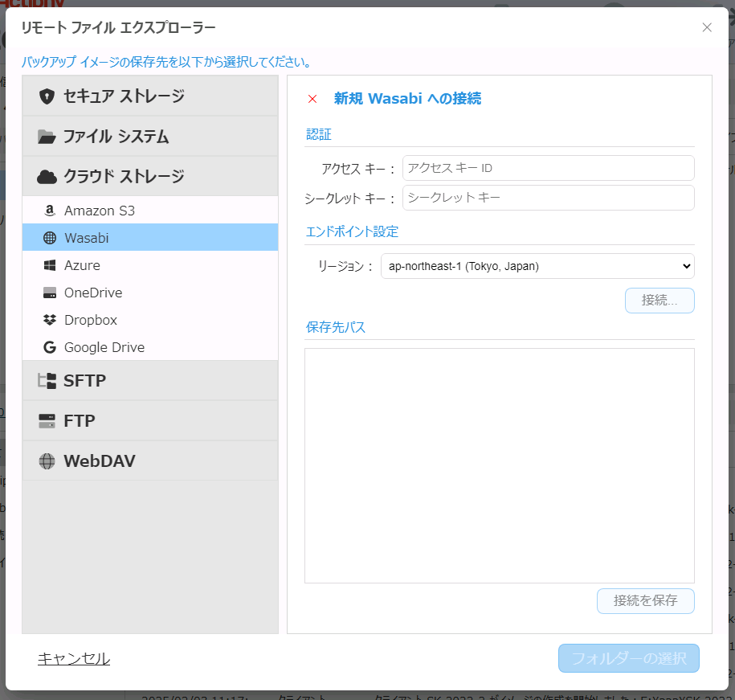Click the キャンセル cancel link
This screenshot has height=700, width=735.
click(74, 659)
